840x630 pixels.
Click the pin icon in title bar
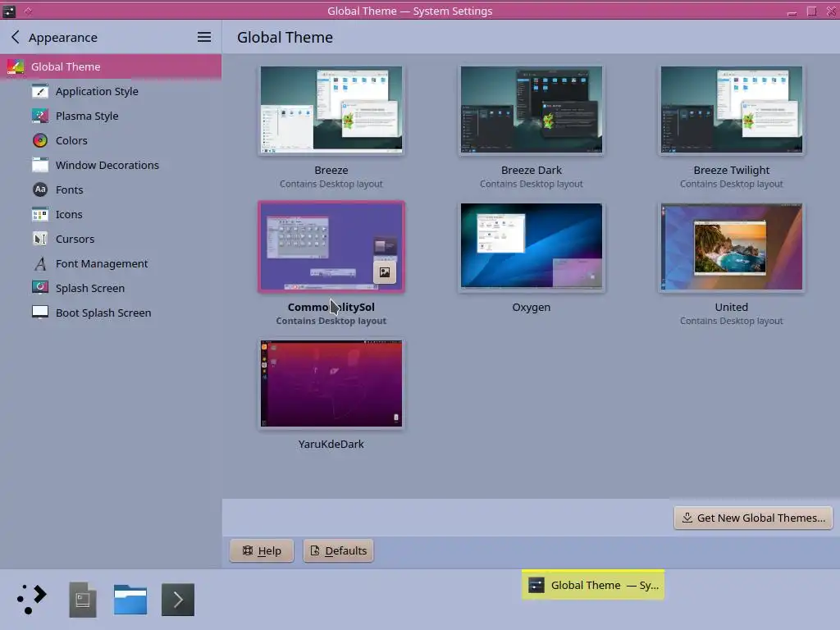28,11
